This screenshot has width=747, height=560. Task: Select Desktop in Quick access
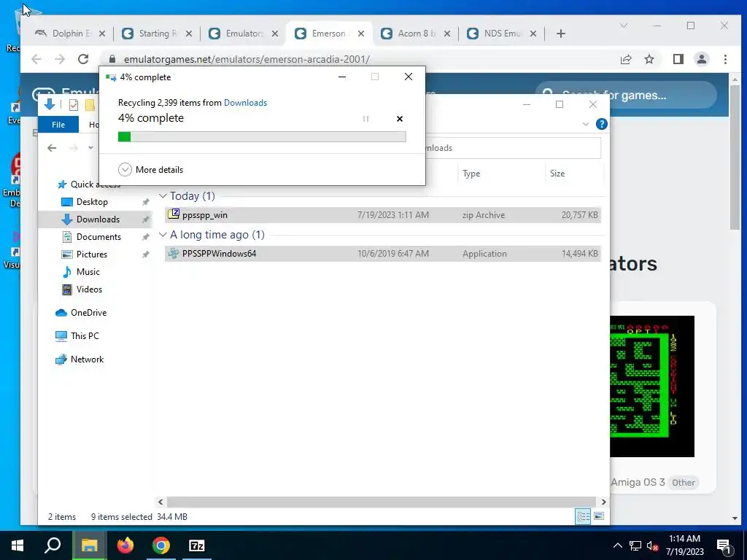coord(92,202)
